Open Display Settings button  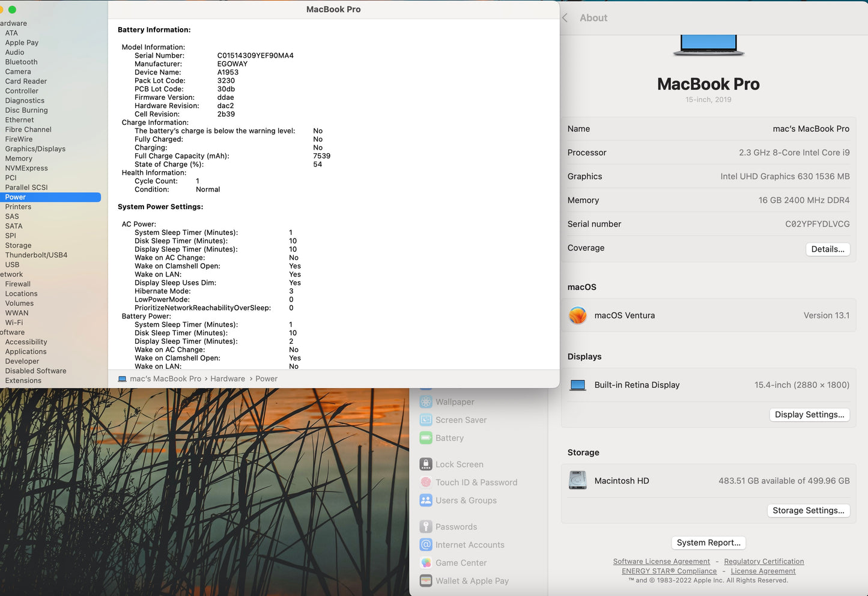coord(809,415)
